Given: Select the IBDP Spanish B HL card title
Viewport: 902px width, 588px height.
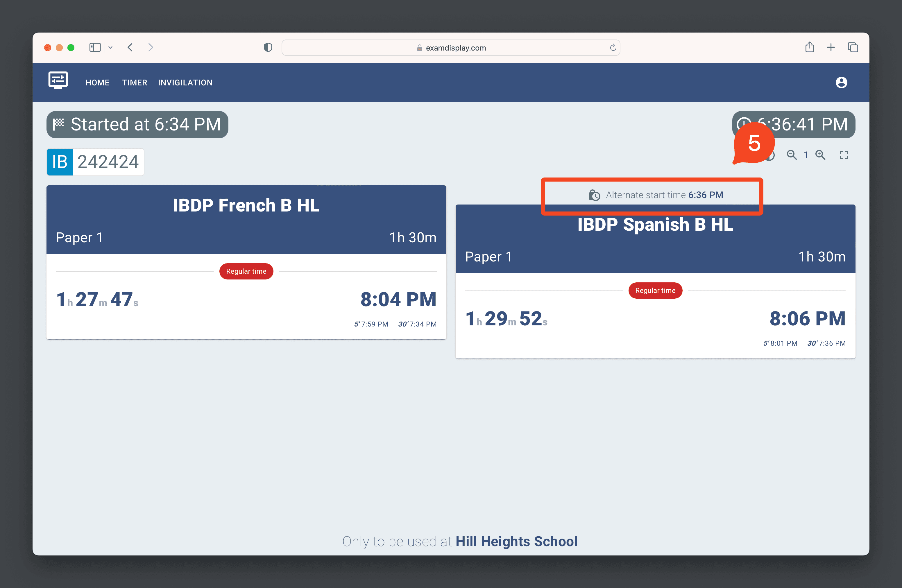Looking at the screenshot, I should (x=655, y=225).
